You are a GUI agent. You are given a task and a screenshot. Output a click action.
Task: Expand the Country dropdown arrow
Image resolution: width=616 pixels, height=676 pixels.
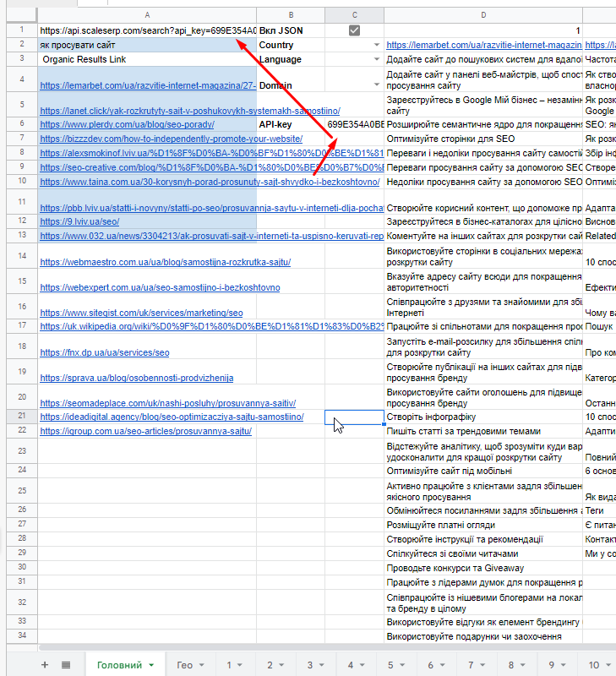376,45
